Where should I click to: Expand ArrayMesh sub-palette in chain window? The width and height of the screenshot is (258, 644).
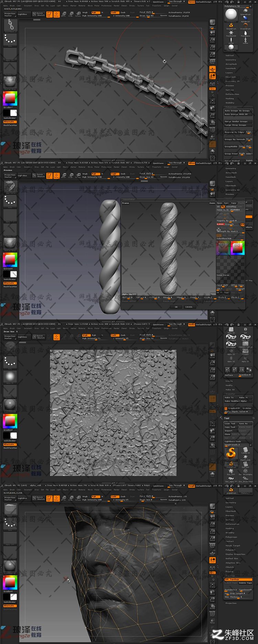tap(231, 64)
